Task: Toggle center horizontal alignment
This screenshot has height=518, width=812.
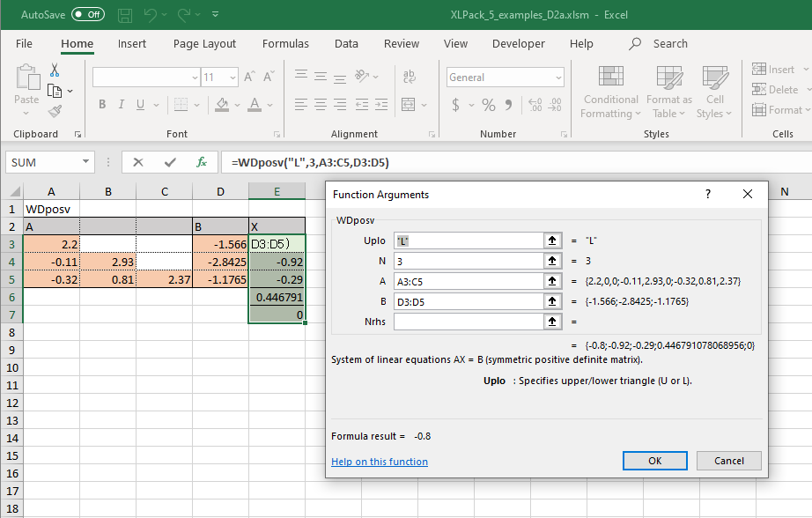Action: (321, 105)
